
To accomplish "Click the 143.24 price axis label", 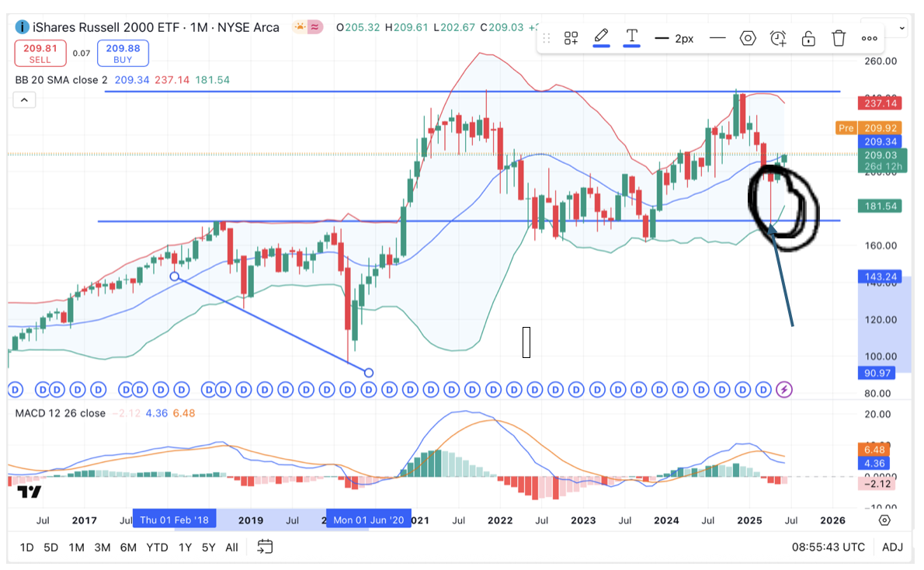I will (x=881, y=276).
